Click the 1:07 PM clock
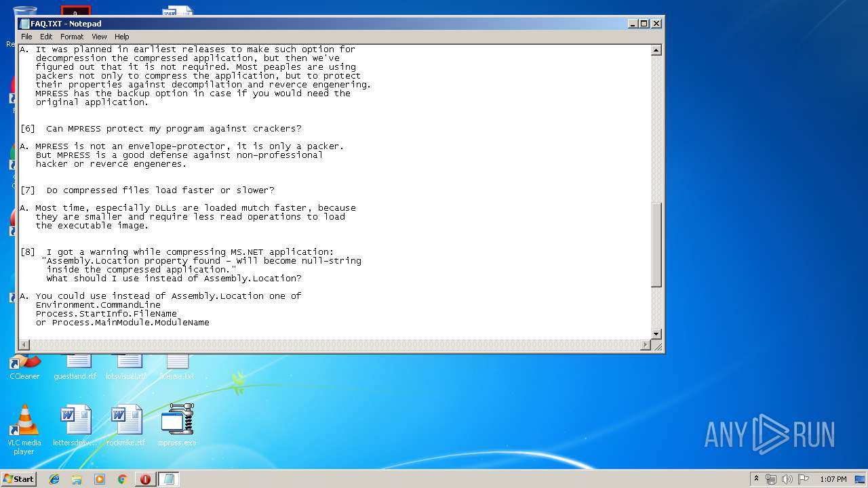Image resolution: width=868 pixels, height=488 pixels. [x=833, y=479]
